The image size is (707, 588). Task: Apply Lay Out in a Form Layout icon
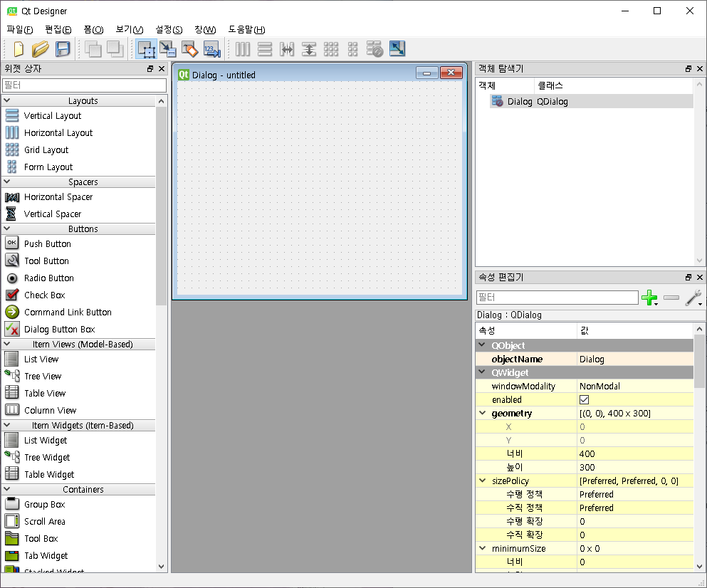pyautogui.click(x=353, y=48)
